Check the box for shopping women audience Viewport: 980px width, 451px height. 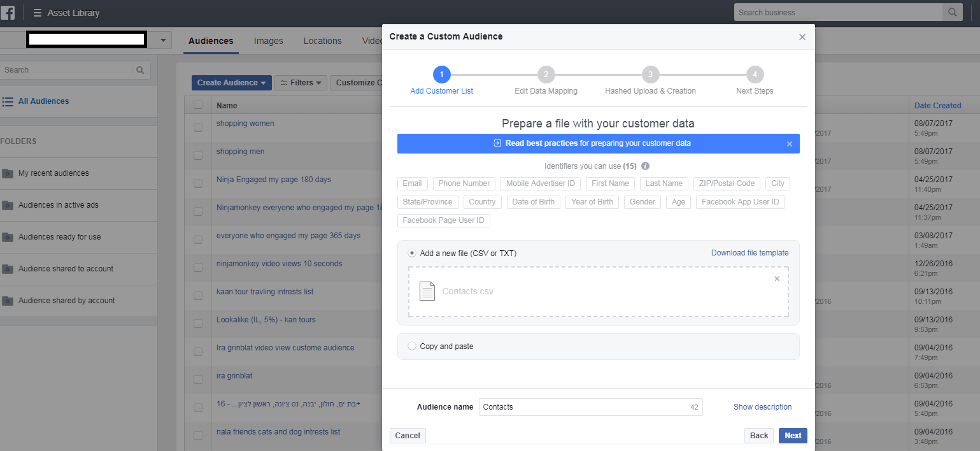[x=198, y=127]
